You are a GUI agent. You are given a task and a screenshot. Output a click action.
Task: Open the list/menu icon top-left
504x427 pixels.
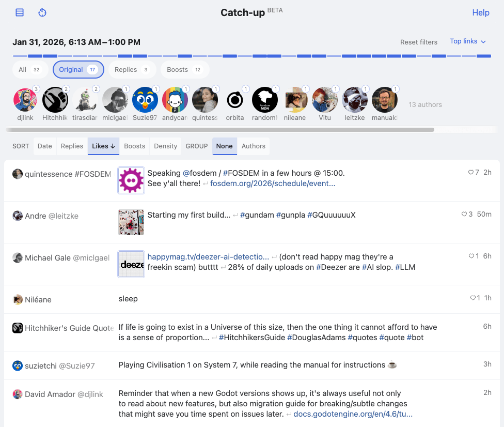click(19, 12)
